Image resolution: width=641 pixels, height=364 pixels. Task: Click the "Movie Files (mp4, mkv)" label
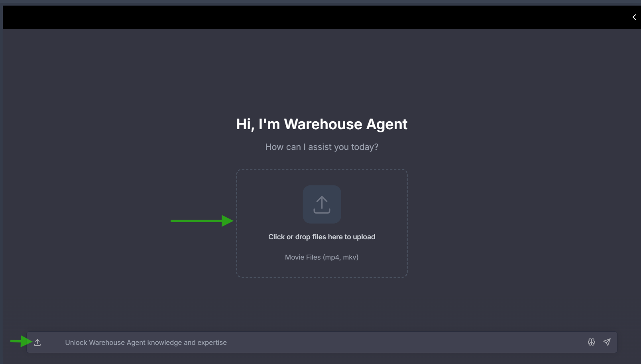tap(322, 257)
